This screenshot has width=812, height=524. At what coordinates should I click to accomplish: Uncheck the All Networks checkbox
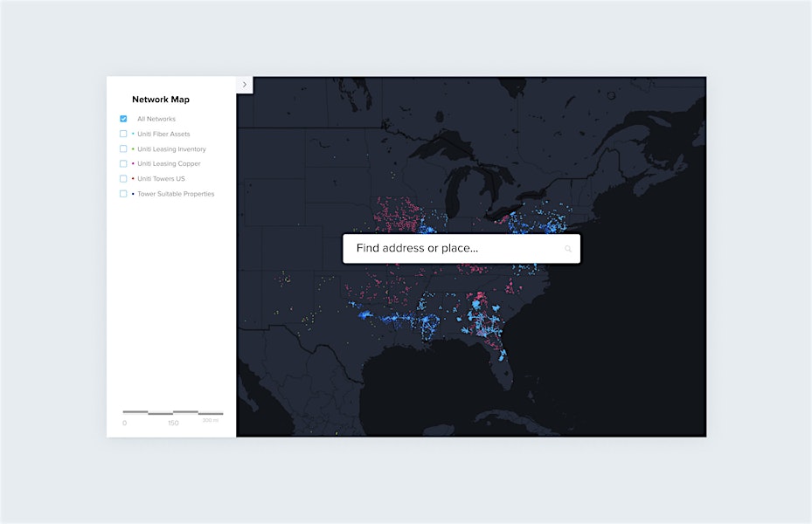[x=123, y=119]
